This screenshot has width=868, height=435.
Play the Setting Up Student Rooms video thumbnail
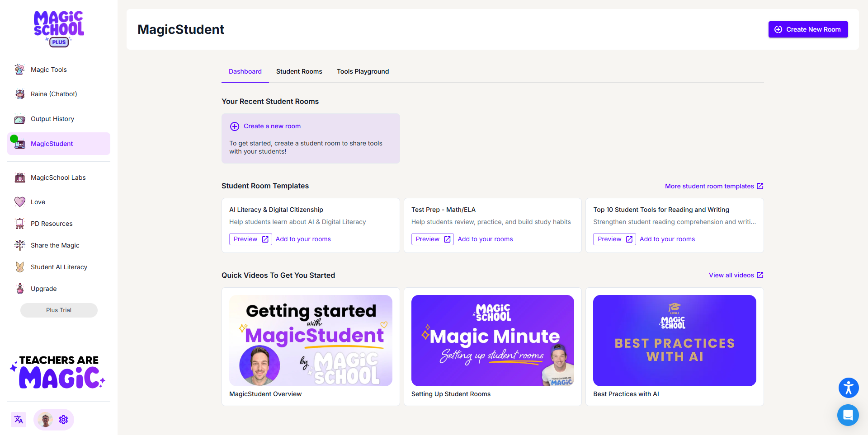[493, 341]
